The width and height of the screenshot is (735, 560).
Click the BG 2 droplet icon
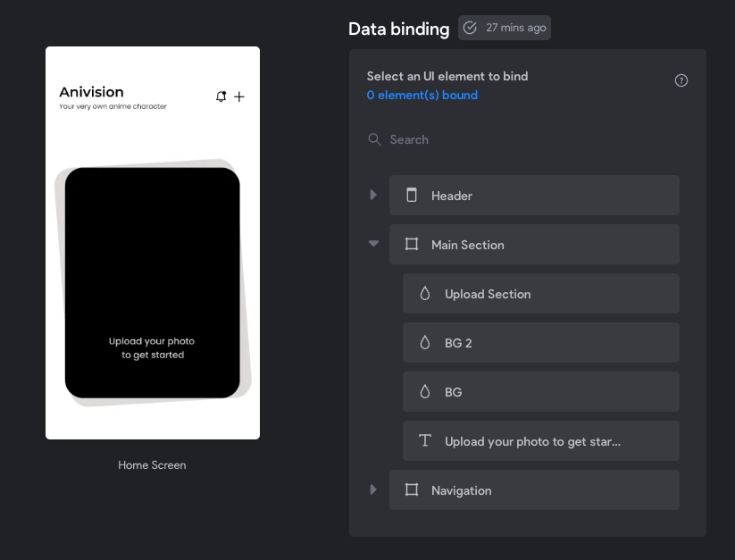(x=425, y=343)
